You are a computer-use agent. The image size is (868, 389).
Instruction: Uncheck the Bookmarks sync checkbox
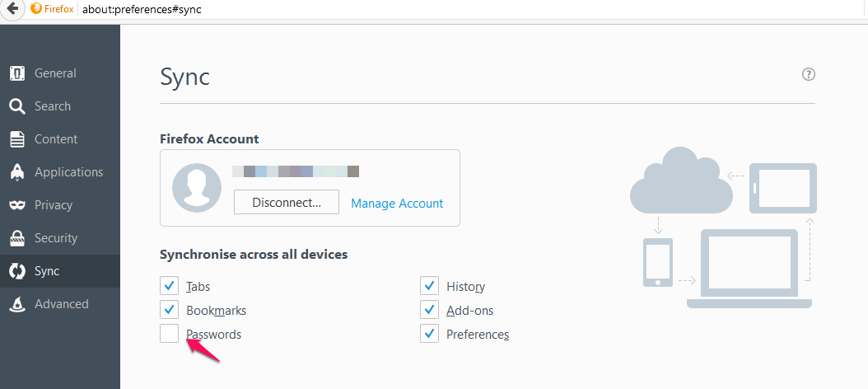coord(170,310)
